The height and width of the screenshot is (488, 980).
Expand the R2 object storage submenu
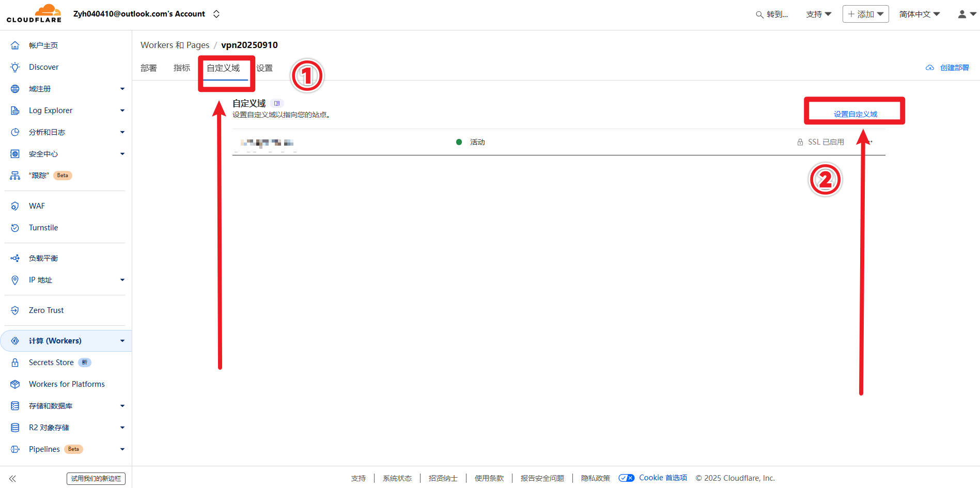click(122, 428)
